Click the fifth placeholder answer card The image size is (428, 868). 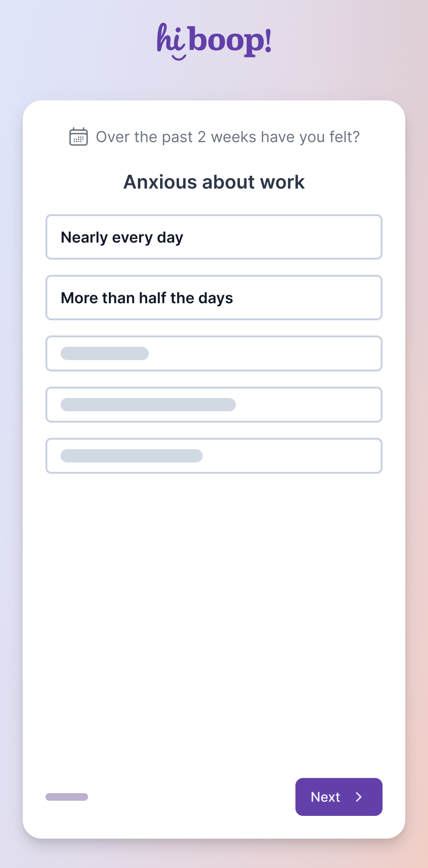(x=214, y=456)
